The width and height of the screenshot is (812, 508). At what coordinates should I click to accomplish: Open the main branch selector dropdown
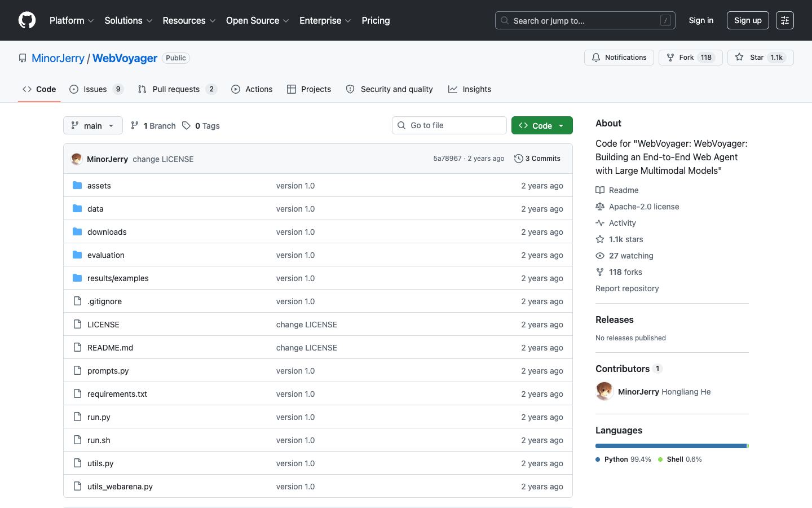[x=93, y=125]
